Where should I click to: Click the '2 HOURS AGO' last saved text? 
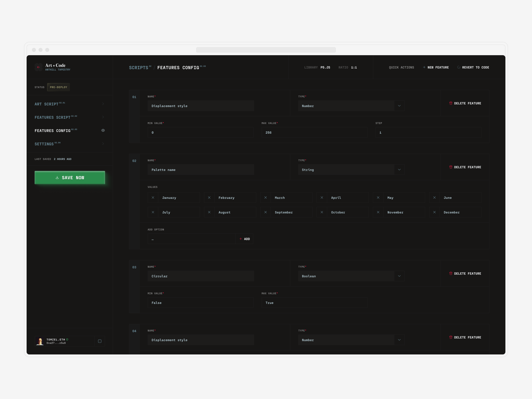tap(63, 159)
